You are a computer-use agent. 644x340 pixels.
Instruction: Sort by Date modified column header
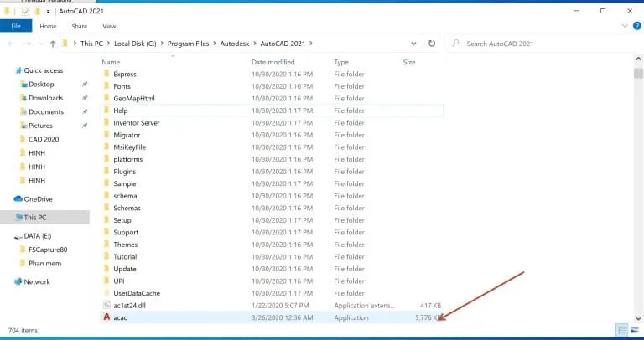click(x=273, y=62)
